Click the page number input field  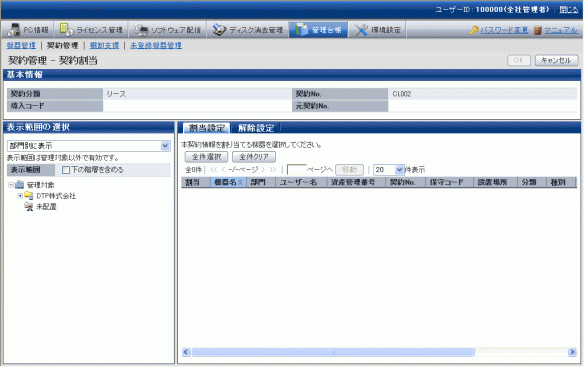[x=296, y=170]
